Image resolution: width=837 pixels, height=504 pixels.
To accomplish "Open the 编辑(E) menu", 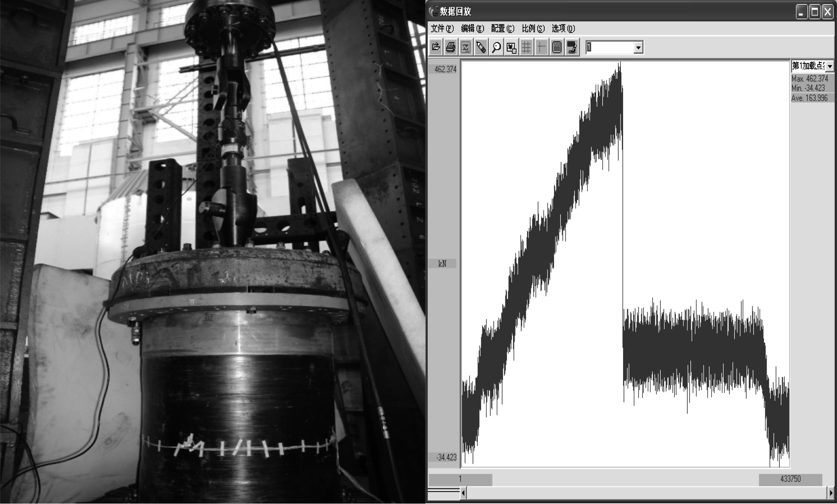I will [472, 29].
